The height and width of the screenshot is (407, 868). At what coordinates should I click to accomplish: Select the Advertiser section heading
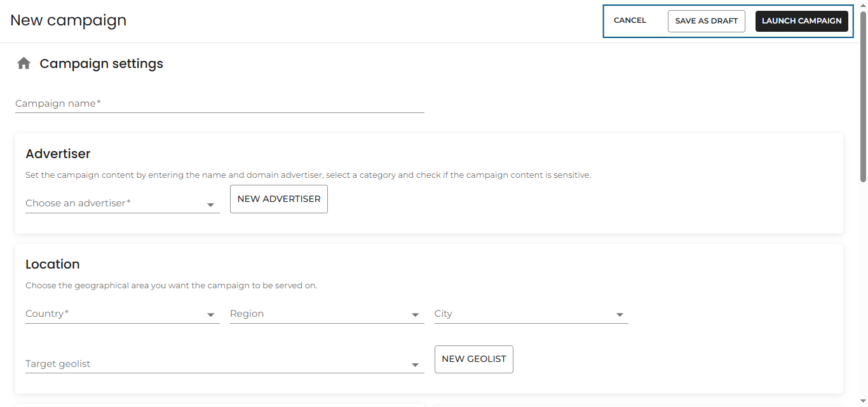58,154
